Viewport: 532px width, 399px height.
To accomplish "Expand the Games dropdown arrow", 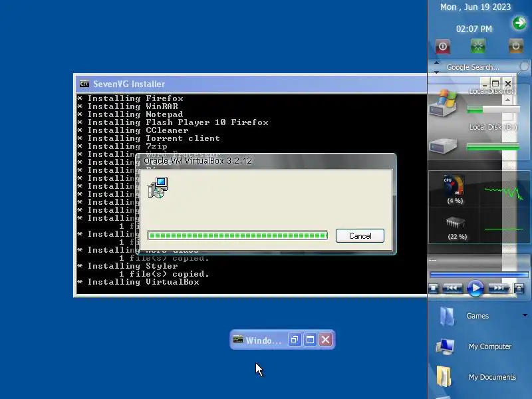I will pyautogui.click(x=525, y=315).
